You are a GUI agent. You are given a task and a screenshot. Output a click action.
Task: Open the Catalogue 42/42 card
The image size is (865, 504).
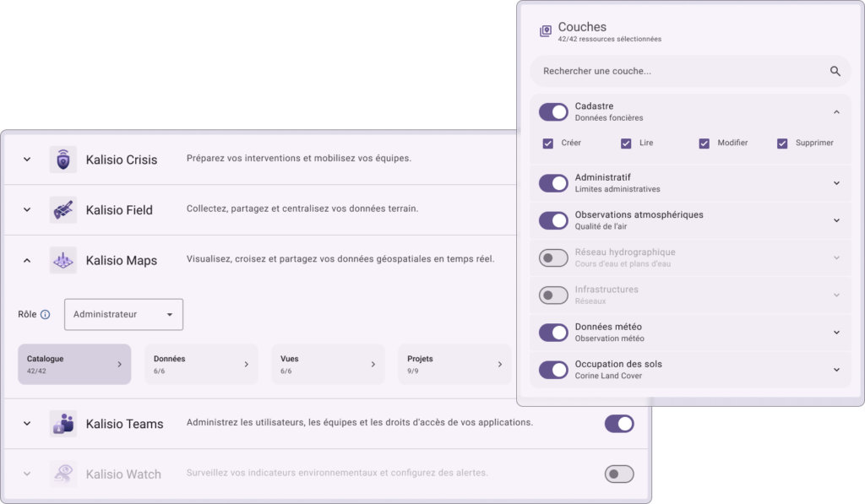click(x=74, y=365)
